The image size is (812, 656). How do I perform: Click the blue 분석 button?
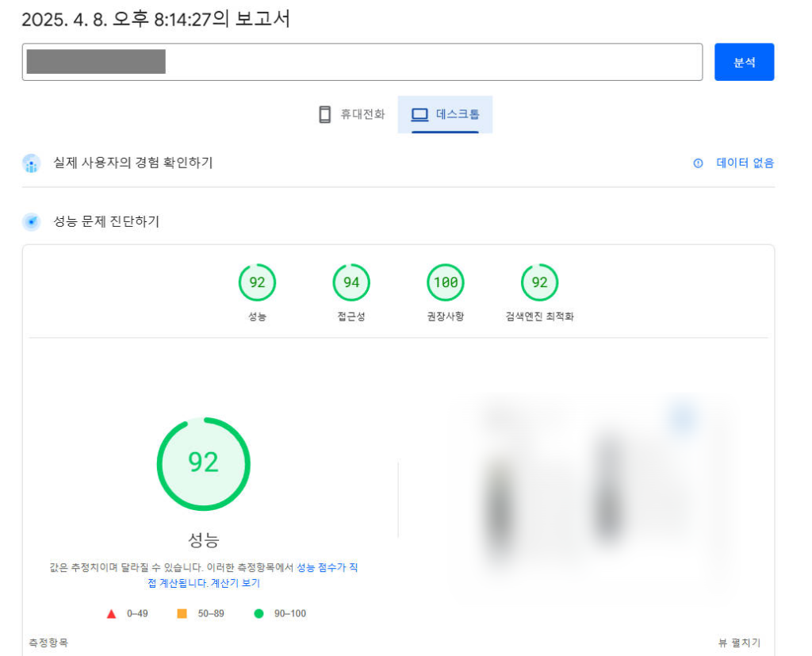click(x=744, y=62)
